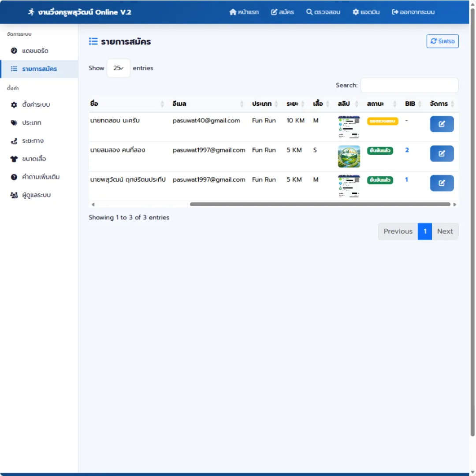
Task: Select รายการสมัคร in the sidebar
Action: pyautogui.click(x=39, y=69)
